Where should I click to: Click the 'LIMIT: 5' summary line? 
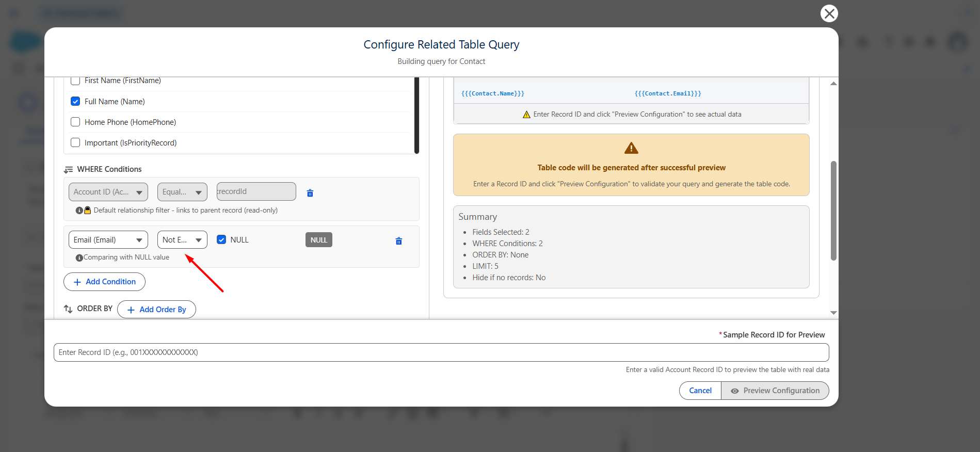(485, 266)
